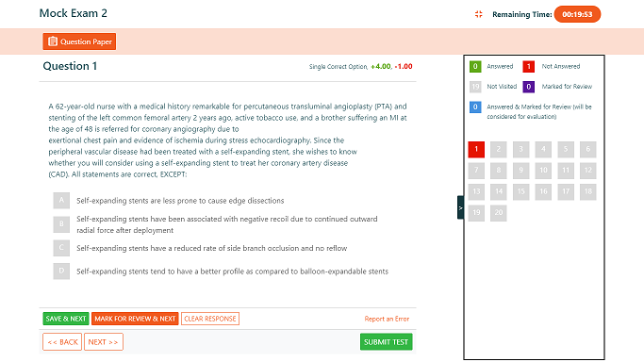Jump to question 7 in palette

476,171
